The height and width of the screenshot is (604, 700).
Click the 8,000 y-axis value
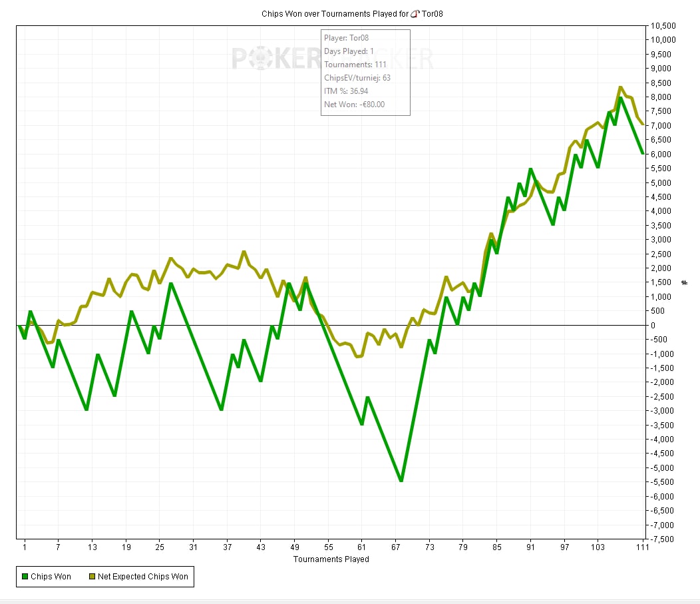point(661,97)
